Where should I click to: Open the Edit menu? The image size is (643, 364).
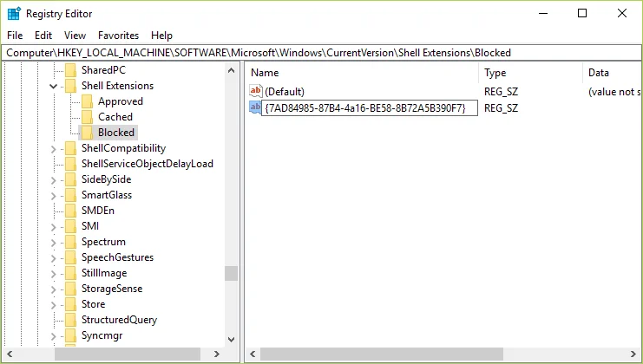pos(43,36)
